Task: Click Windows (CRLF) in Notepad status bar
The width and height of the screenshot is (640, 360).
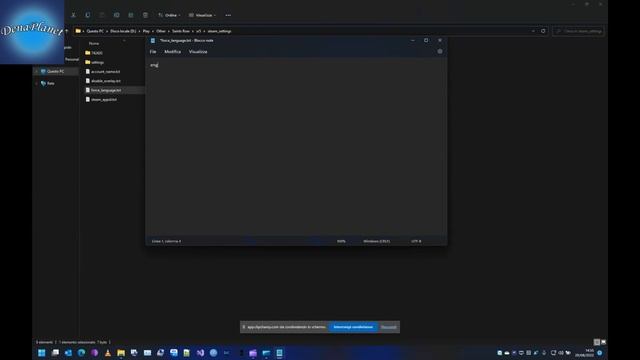Action: pos(376,241)
